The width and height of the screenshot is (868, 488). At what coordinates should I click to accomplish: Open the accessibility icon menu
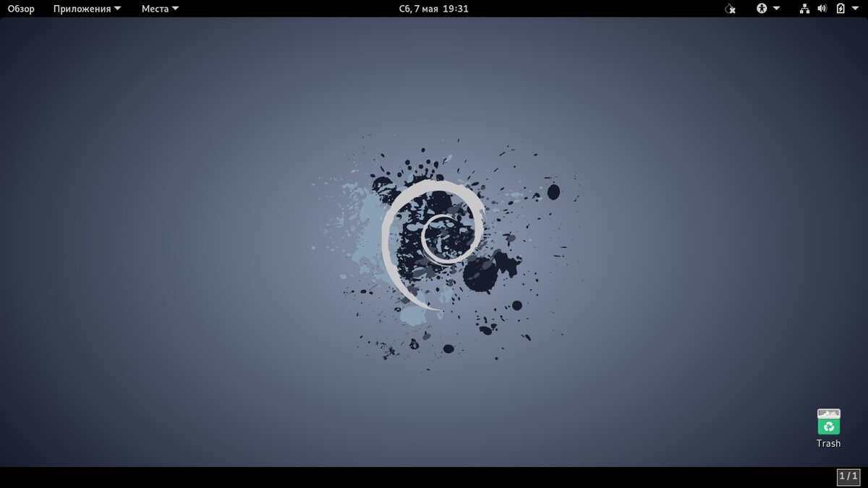pos(762,9)
